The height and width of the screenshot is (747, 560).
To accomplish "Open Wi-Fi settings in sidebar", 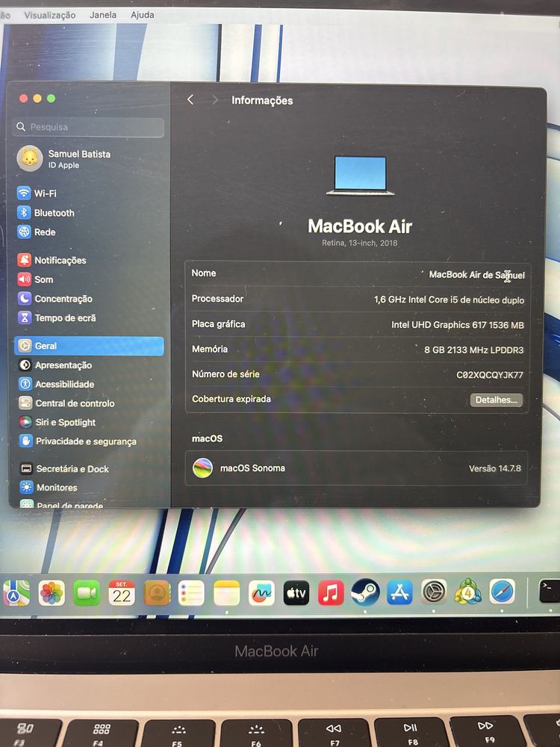I will (37, 193).
